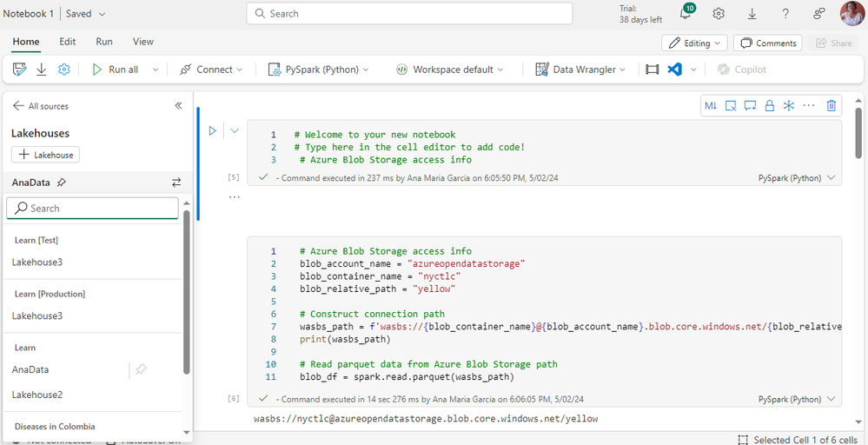The image size is (868, 445).
Task: Click the pin icon next to the AnaData header
Action: point(62,183)
